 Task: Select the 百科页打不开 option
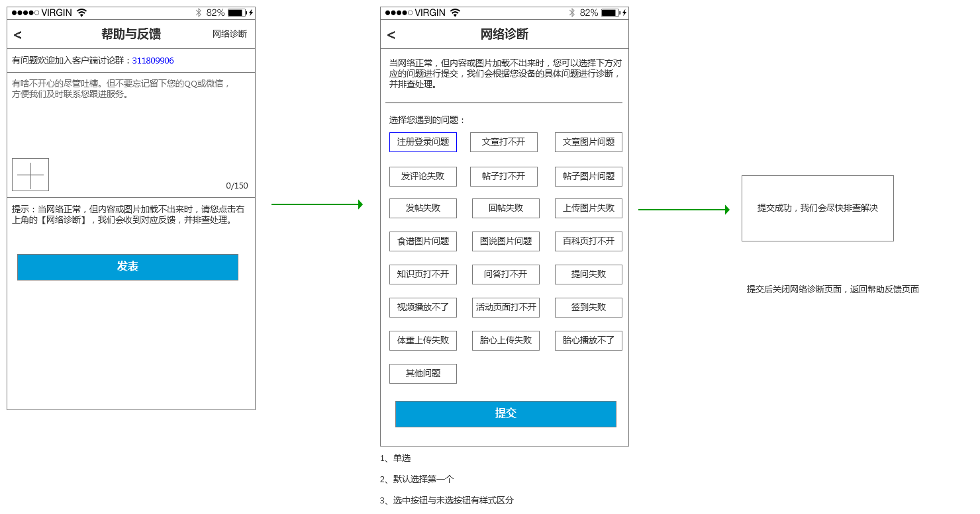[x=588, y=241]
